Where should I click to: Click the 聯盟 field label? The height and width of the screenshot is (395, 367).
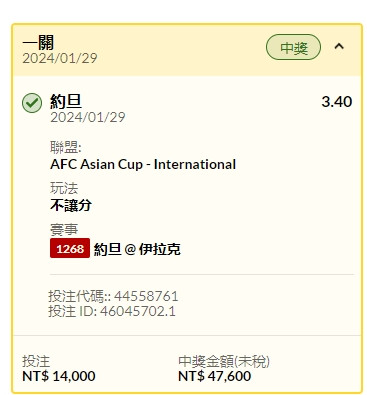pyautogui.click(x=66, y=147)
